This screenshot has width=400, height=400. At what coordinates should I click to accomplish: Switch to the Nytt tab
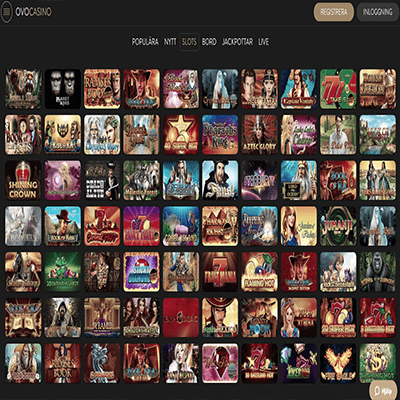pyautogui.click(x=170, y=42)
